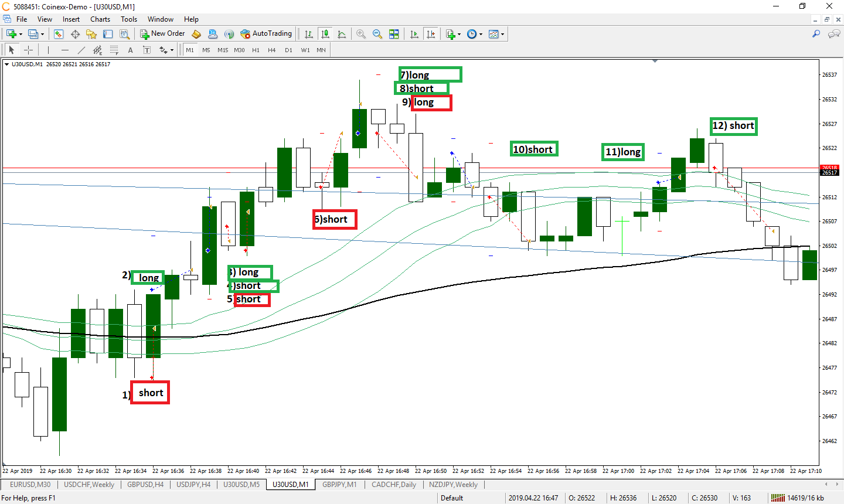The height and width of the screenshot is (504, 844).
Task: Zoom out of the chart
Action: click(377, 34)
